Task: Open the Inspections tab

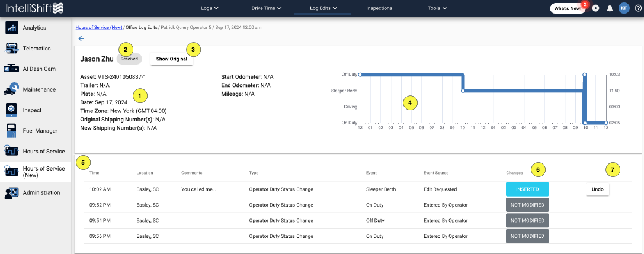Action: pyautogui.click(x=379, y=8)
